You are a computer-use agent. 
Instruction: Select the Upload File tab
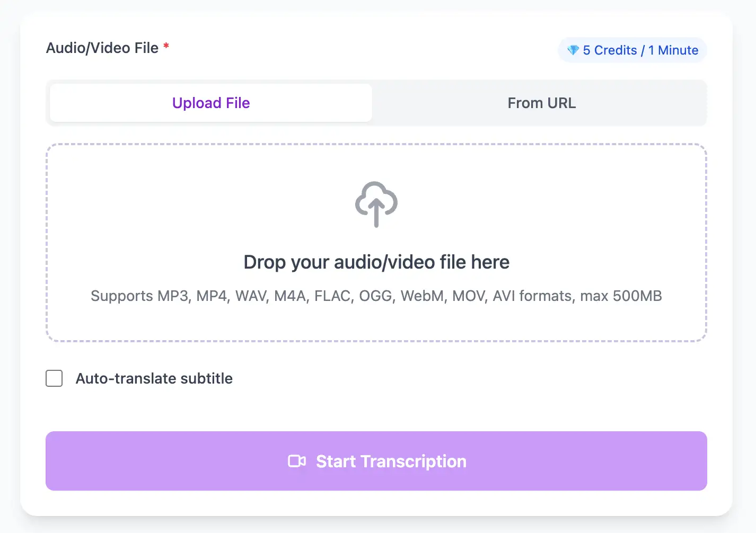210,103
